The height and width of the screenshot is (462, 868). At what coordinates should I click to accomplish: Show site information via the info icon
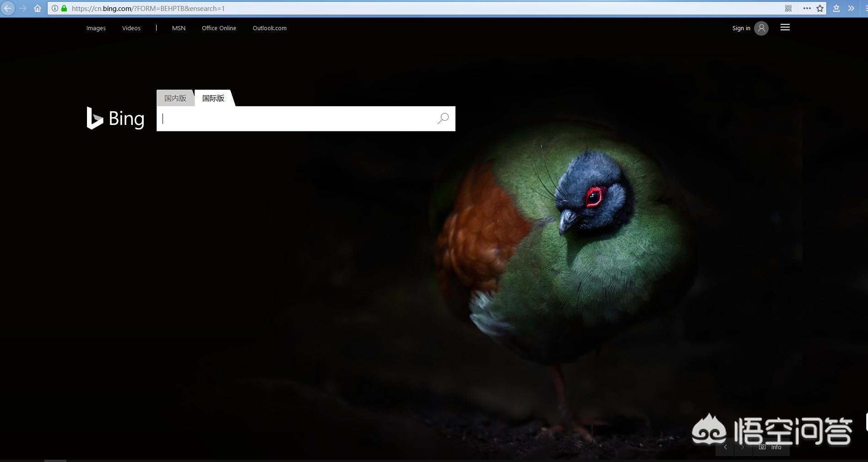pos(54,8)
